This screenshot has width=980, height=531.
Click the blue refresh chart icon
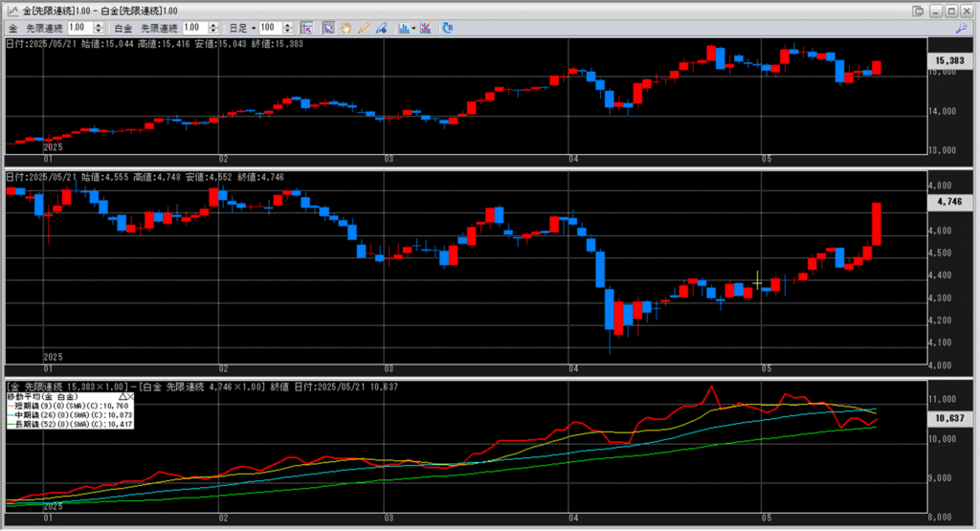[x=448, y=28]
